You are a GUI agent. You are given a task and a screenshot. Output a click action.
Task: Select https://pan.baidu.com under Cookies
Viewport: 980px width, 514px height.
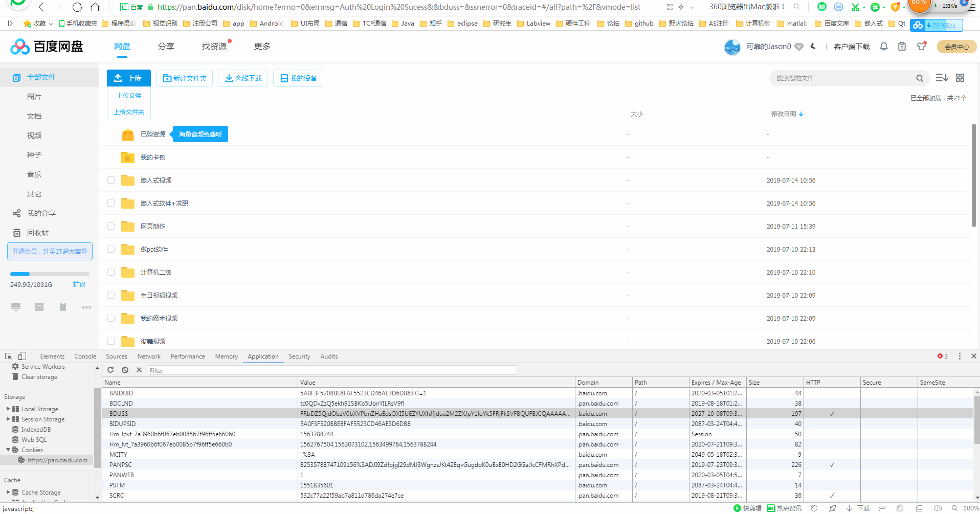tap(57, 460)
